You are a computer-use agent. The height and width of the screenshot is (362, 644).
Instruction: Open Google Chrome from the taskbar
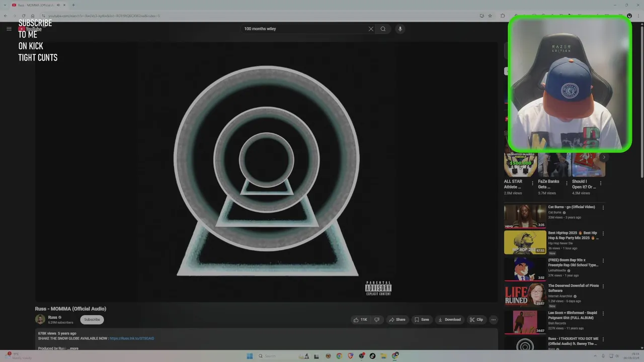[x=339, y=356]
